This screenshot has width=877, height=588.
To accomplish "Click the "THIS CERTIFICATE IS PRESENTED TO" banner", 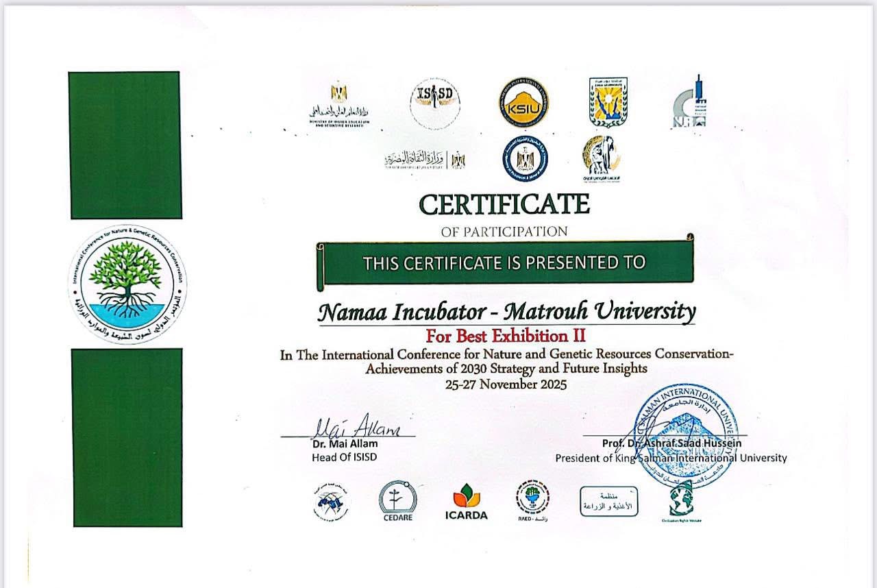I will tap(504, 262).
